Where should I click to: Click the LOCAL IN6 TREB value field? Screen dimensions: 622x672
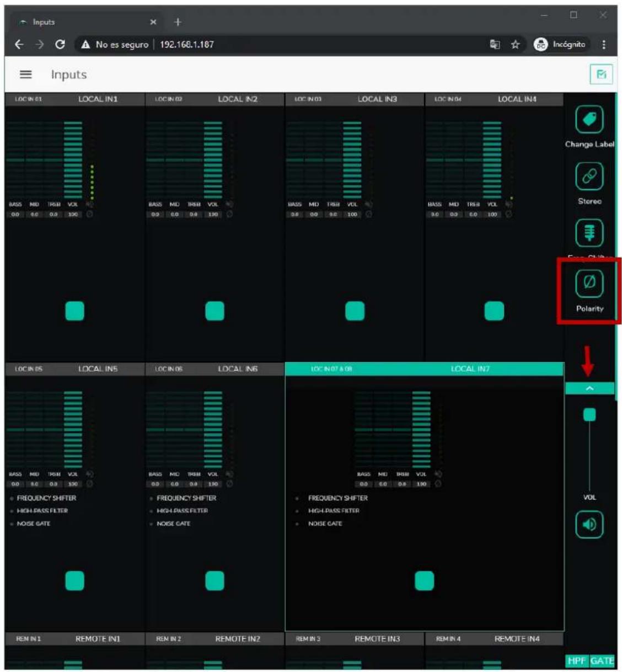pos(194,484)
